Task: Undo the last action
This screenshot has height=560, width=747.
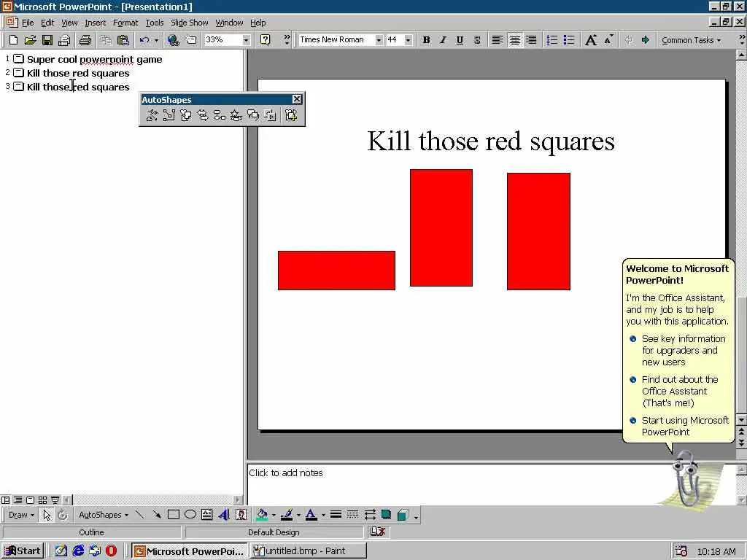Action: pos(144,40)
